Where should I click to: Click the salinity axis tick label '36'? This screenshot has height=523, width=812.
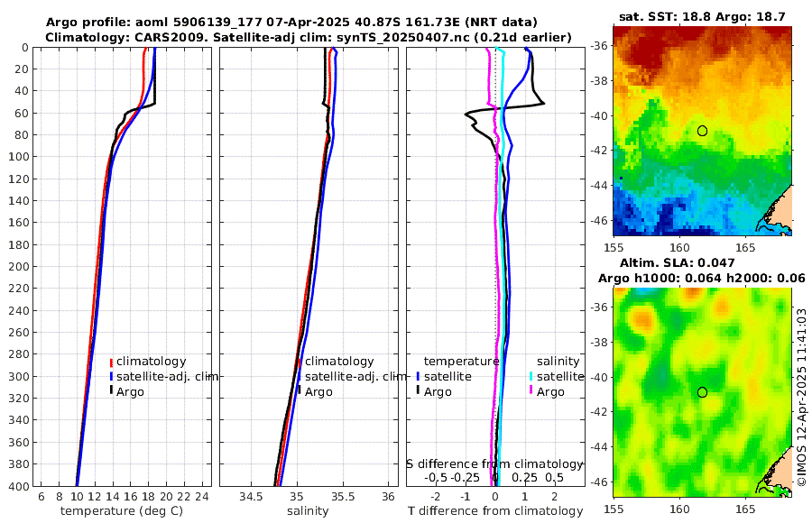(x=388, y=497)
